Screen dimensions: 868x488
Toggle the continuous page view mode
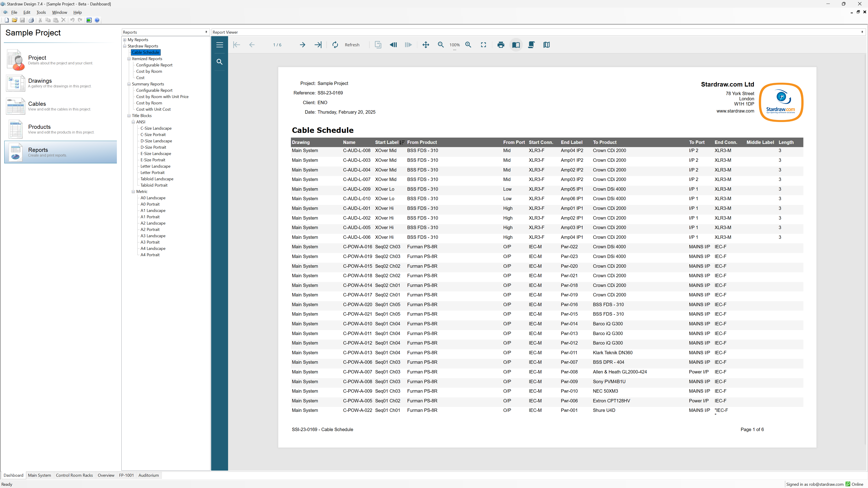click(x=531, y=45)
